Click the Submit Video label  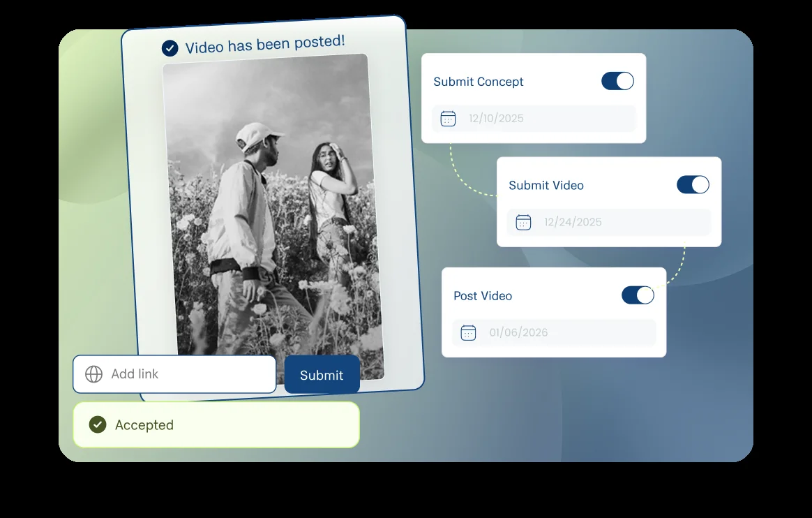tap(546, 186)
